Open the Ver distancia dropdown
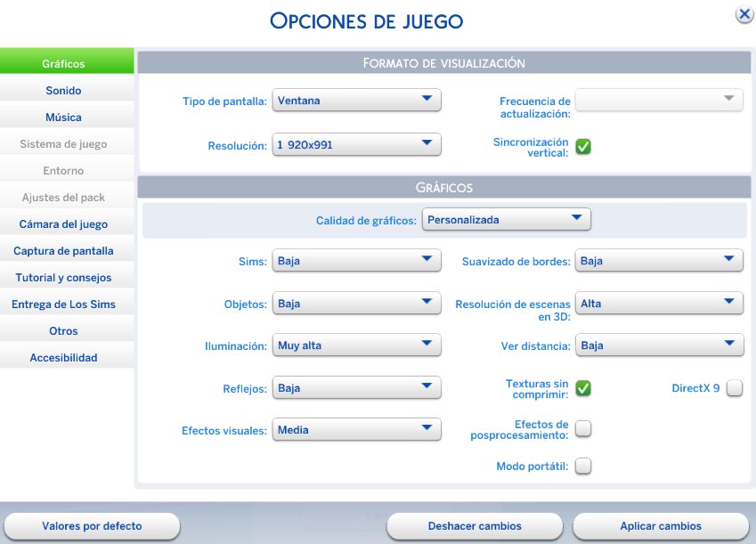 pyautogui.click(x=659, y=345)
